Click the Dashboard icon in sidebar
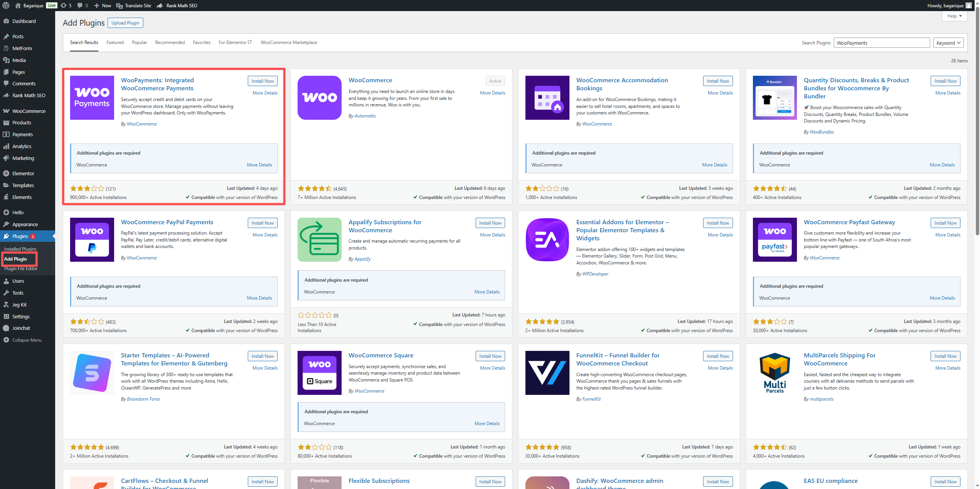Image resolution: width=980 pixels, height=489 pixels. point(6,21)
